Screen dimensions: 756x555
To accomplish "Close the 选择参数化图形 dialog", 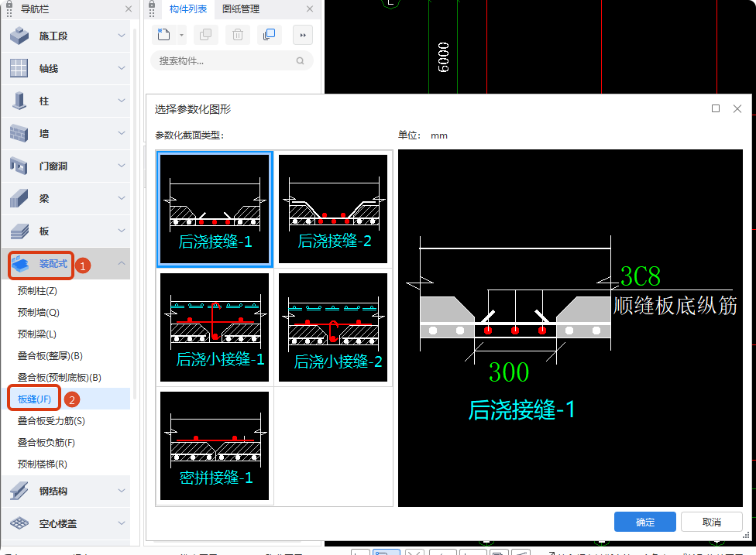I will [737, 108].
